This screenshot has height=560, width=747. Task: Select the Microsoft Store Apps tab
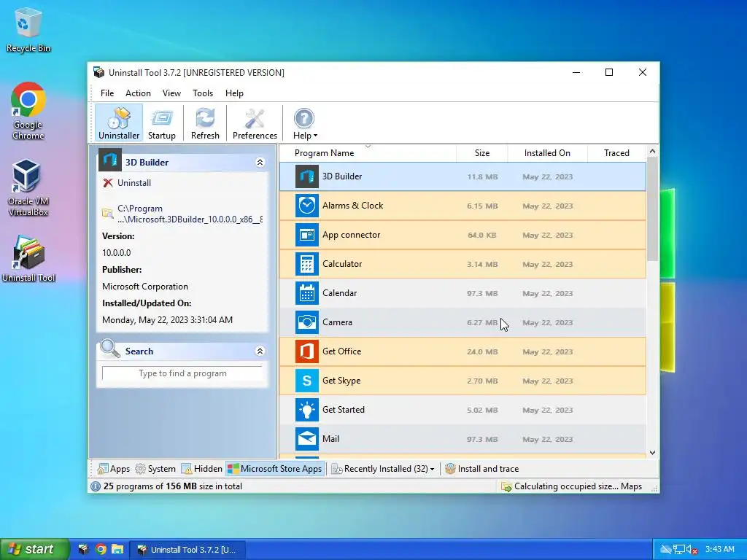click(x=275, y=469)
